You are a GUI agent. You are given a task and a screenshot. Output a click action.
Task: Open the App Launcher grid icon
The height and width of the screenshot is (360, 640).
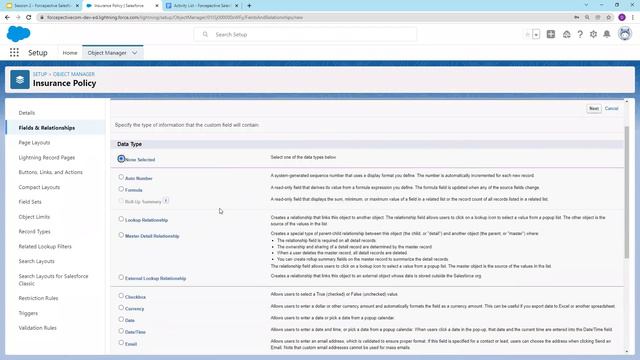point(14,53)
